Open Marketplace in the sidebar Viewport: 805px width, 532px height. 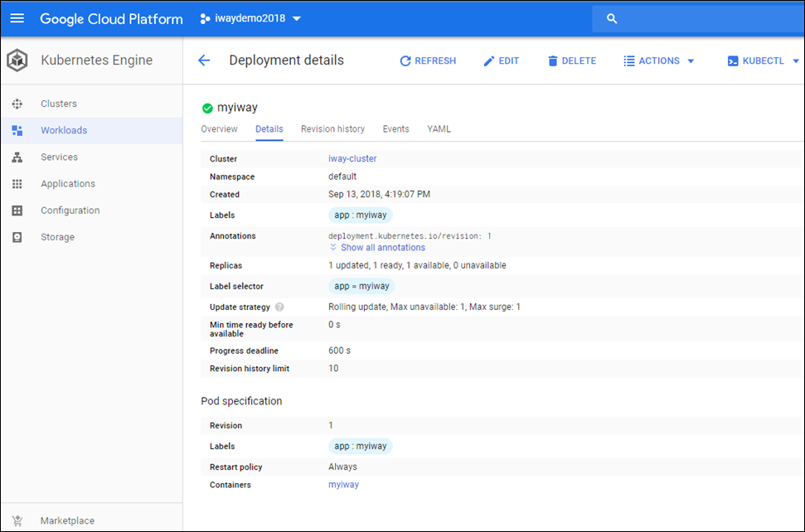[67, 520]
